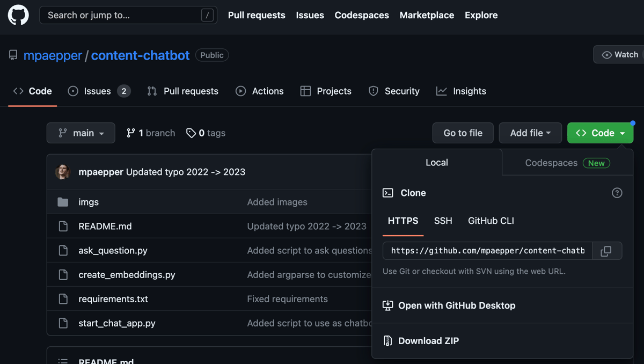Focus the Search or jump to field
Image resolution: width=644 pixels, height=364 pixels.
tap(128, 15)
